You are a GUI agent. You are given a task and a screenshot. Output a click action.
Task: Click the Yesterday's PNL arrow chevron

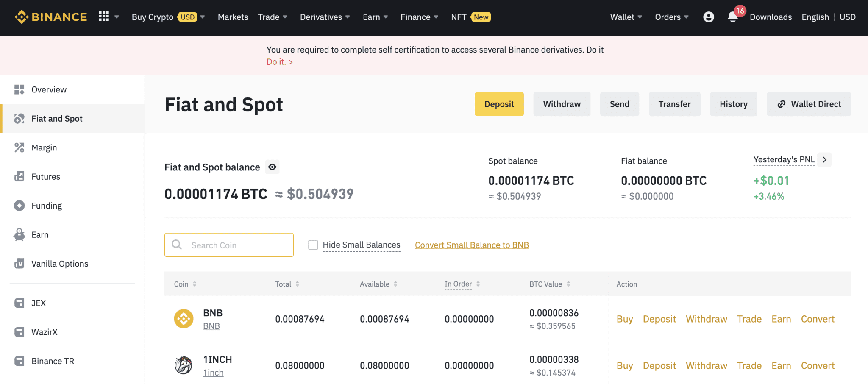click(825, 159)
